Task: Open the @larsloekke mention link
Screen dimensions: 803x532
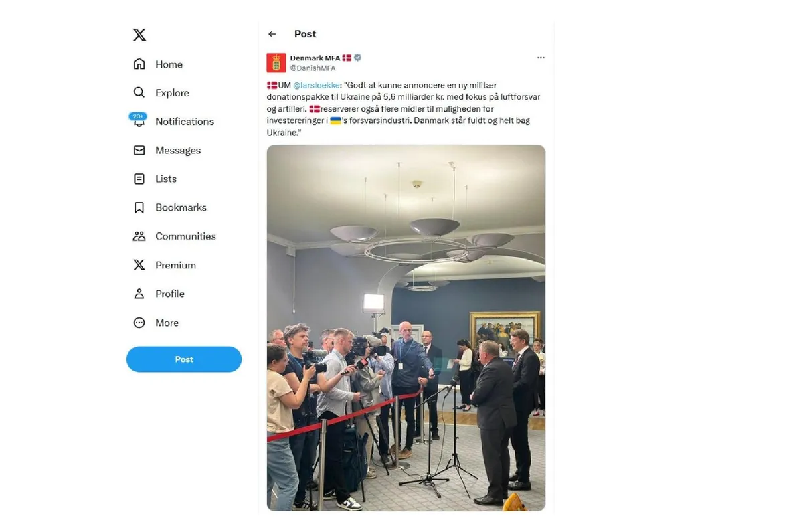Action: [318, 86]
